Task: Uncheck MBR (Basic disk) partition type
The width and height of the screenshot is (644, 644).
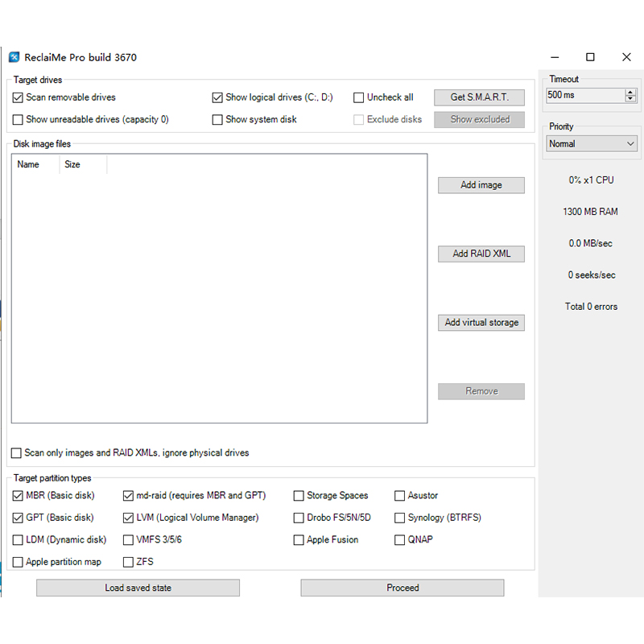Action: tap(18, 496)
